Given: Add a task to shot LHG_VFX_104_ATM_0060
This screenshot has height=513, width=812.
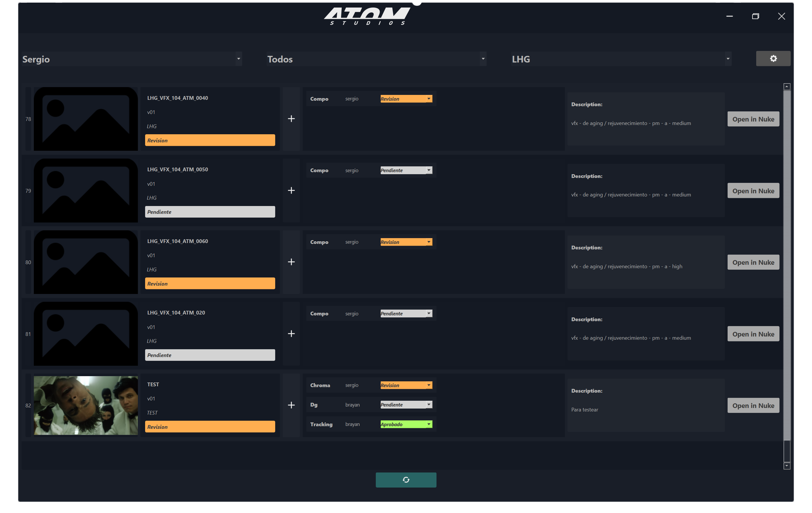Looking at the screenshot, I should click(x=291, y=262).
